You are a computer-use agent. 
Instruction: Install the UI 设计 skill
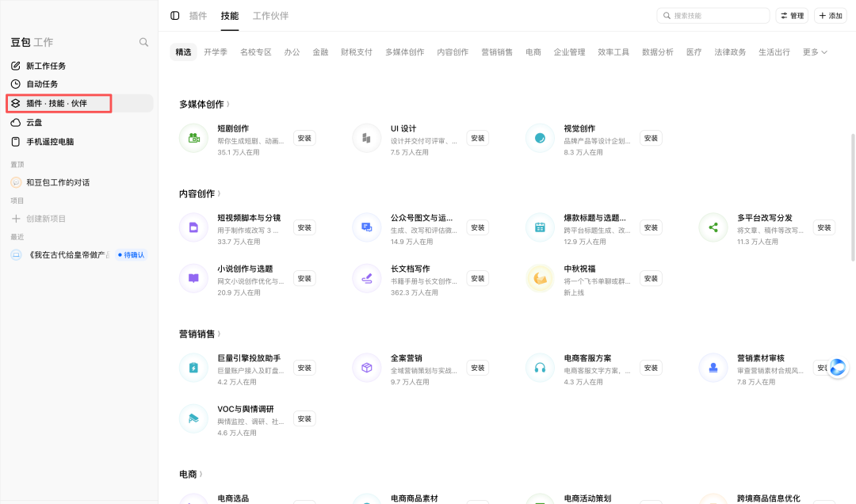click(478, 138)
